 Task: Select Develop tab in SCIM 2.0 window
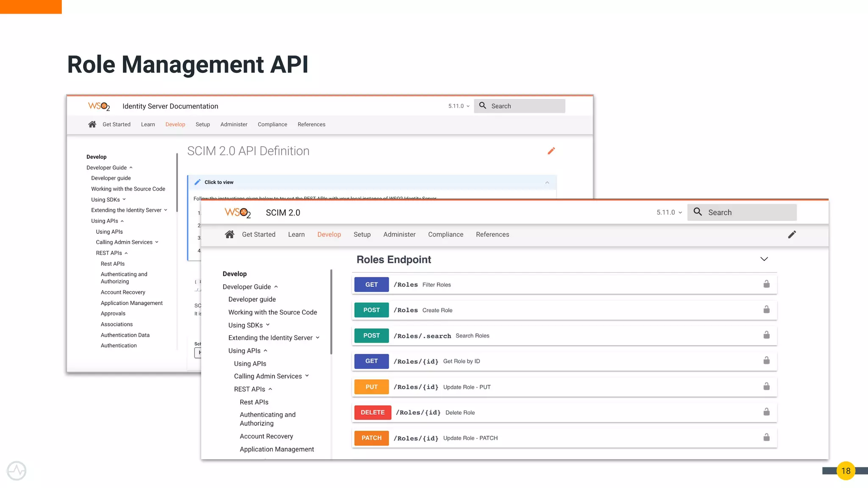pyautogui.click(x=329, y=234)
